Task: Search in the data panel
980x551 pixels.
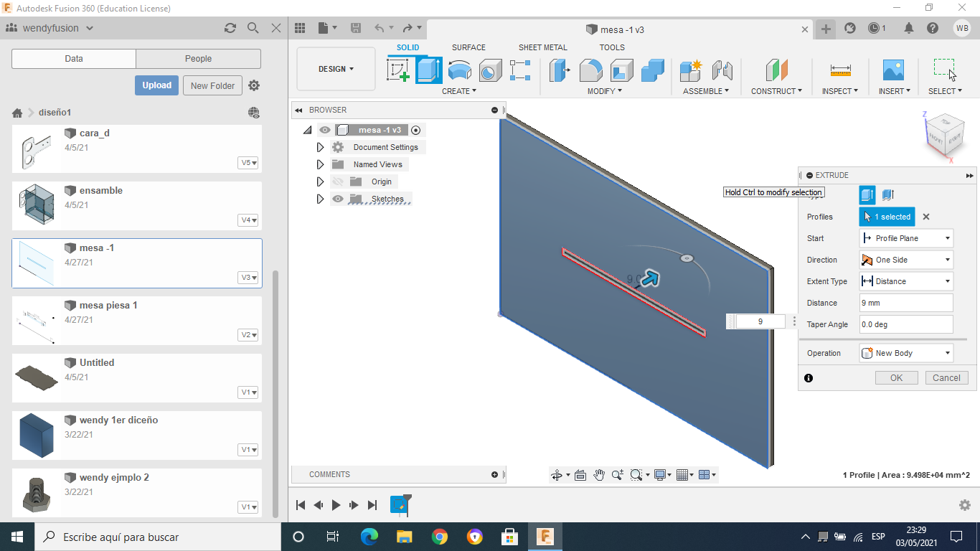Action: click(x=253, y=28)
